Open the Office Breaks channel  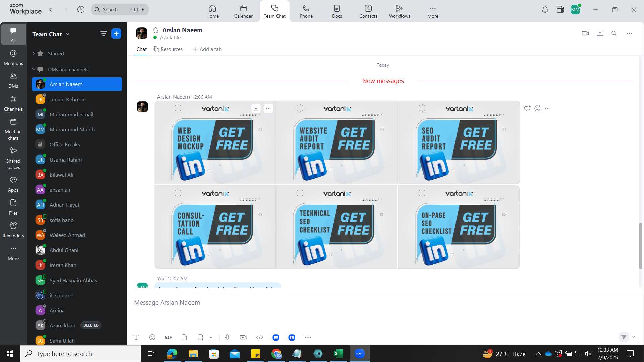77,144
